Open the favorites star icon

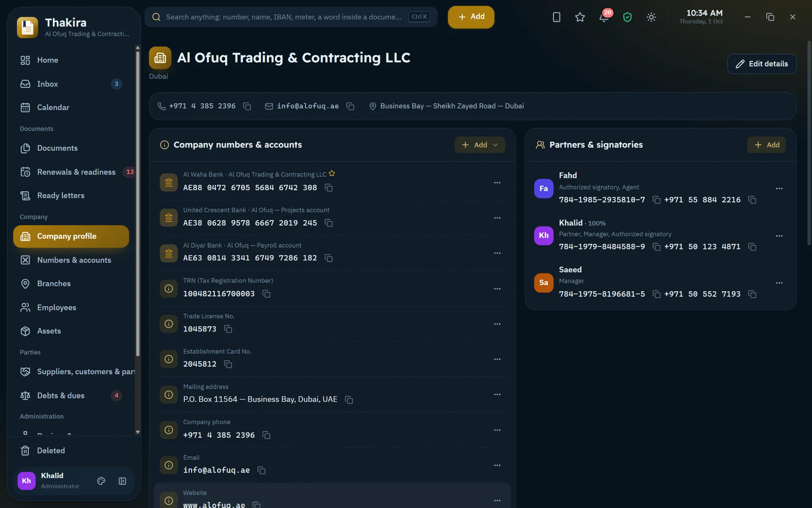580,17
